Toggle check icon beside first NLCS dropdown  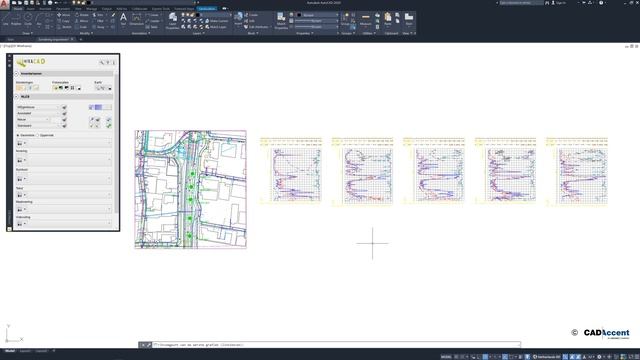click(x=64, y=107)
